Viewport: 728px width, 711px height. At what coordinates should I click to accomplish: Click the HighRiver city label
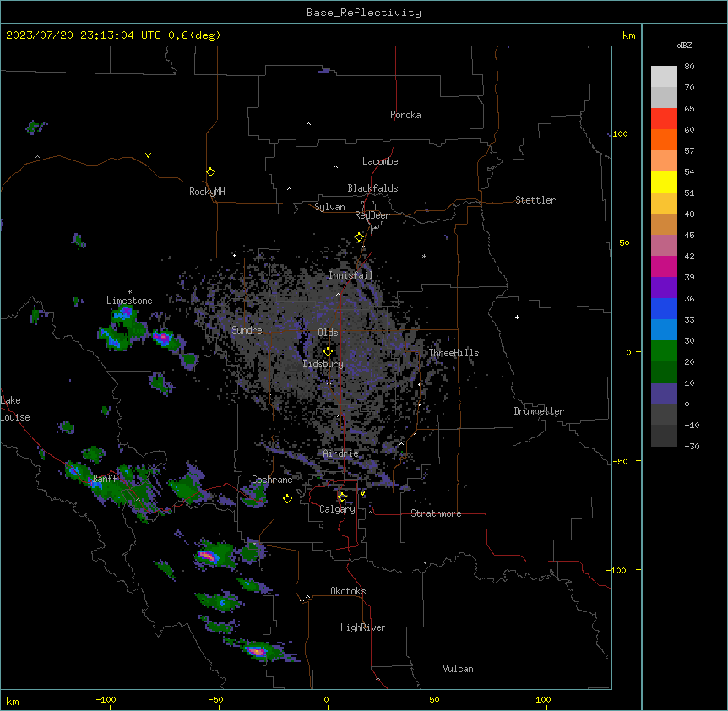[363, 627]
